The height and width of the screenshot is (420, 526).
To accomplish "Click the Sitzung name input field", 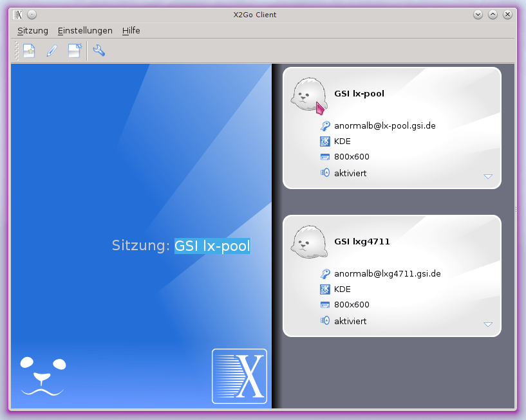I will coord(212,245).
